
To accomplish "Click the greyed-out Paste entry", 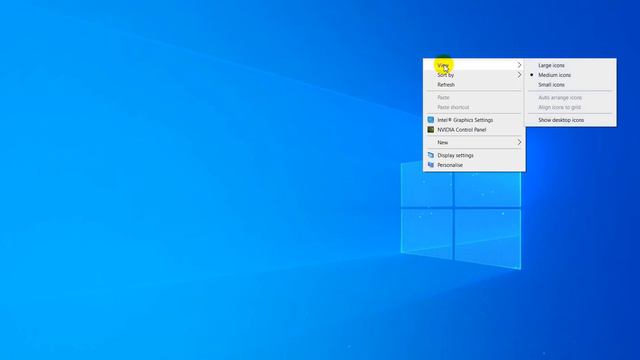I will (x=474, y=97).
